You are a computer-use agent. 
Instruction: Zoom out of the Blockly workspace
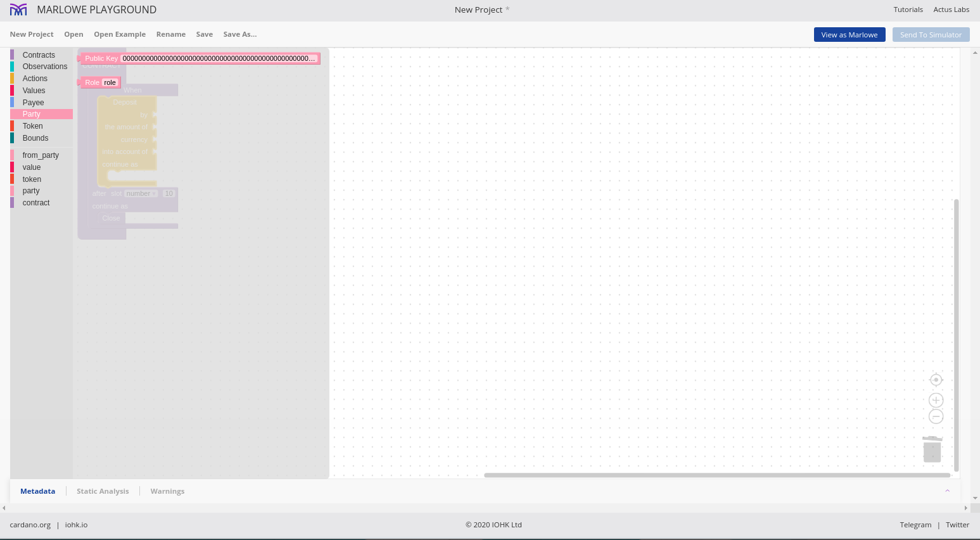(936, 416)
